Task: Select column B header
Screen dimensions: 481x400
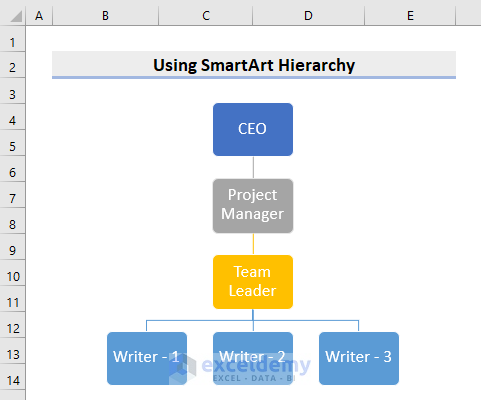Action: (105, 15)
